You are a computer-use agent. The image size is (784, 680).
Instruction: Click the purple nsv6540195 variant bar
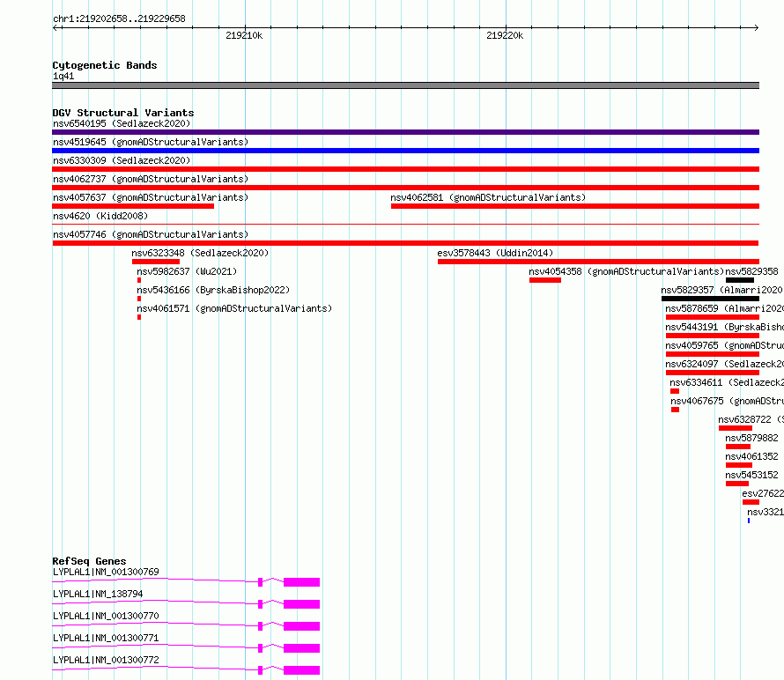(x=405, y=132)
